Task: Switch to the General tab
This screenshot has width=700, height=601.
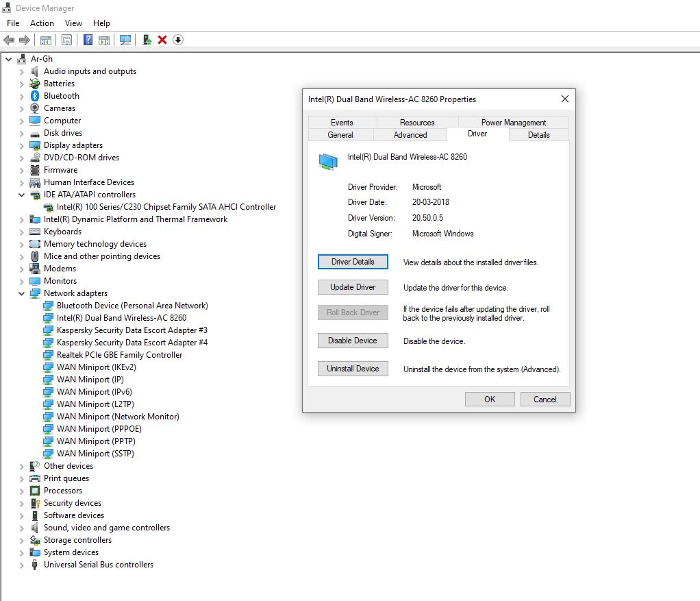Action: tap(340, 135)
